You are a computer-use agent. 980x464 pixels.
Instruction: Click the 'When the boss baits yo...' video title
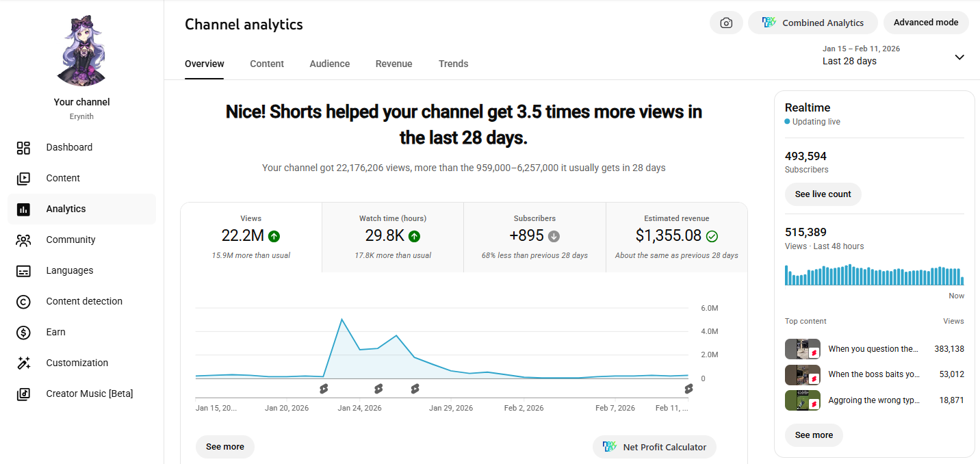click(x=874, y=374)
